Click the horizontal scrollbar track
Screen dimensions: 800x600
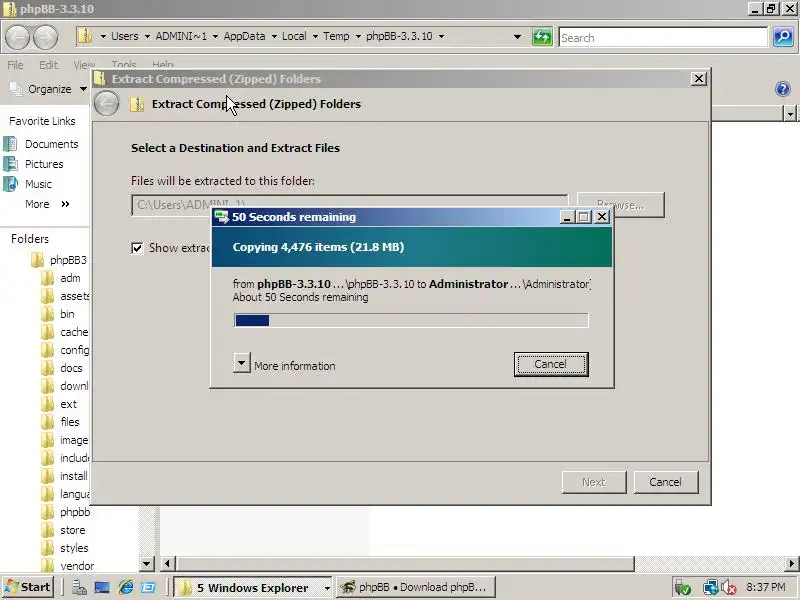click(712, 564)
